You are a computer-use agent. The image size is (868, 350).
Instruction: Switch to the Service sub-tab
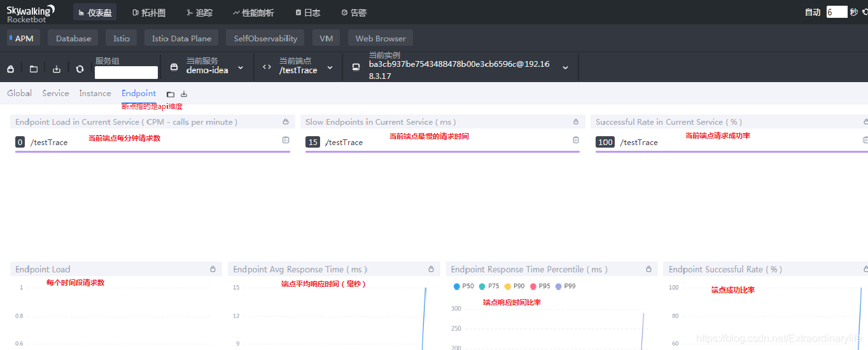pyautogui.click(x=55, y=93)
